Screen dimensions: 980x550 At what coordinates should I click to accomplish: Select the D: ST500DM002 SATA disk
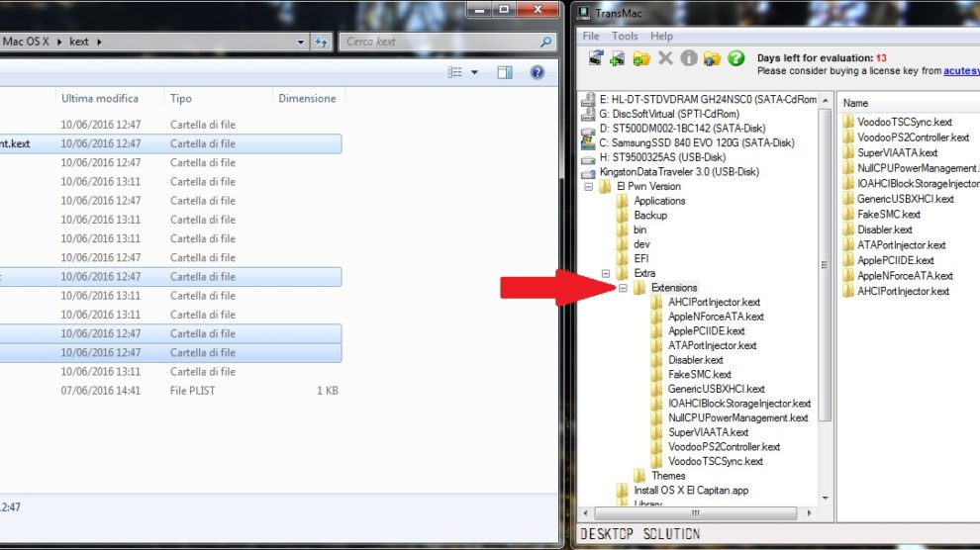point(682,128)
